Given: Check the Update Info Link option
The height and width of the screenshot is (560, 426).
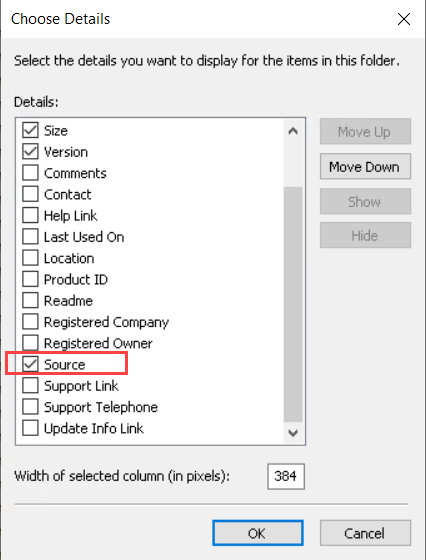Looking at the screenshot, I should click(30, 428).
